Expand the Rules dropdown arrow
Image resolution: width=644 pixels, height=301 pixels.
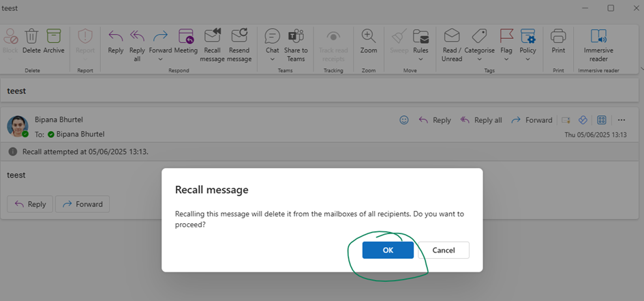tap(420, 59)
